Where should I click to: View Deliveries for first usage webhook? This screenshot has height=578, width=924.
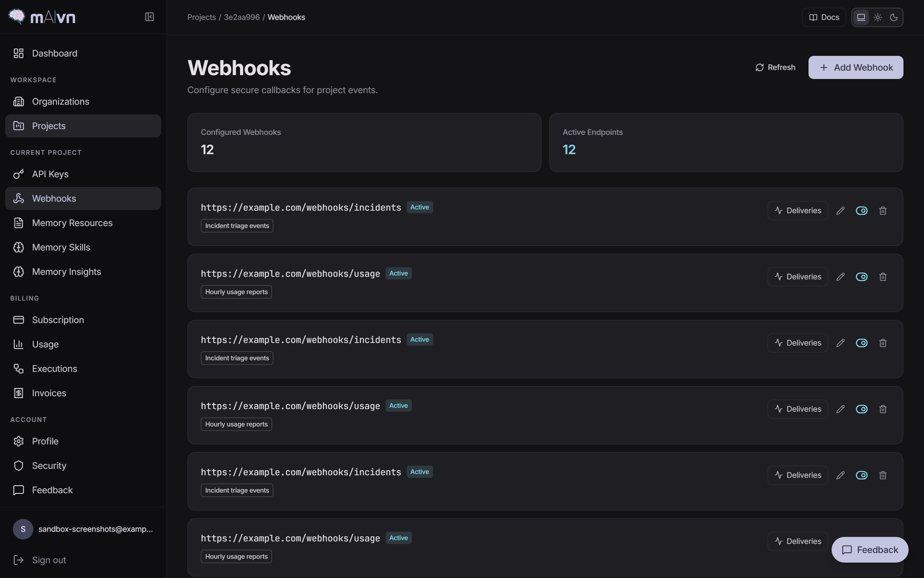798,277
